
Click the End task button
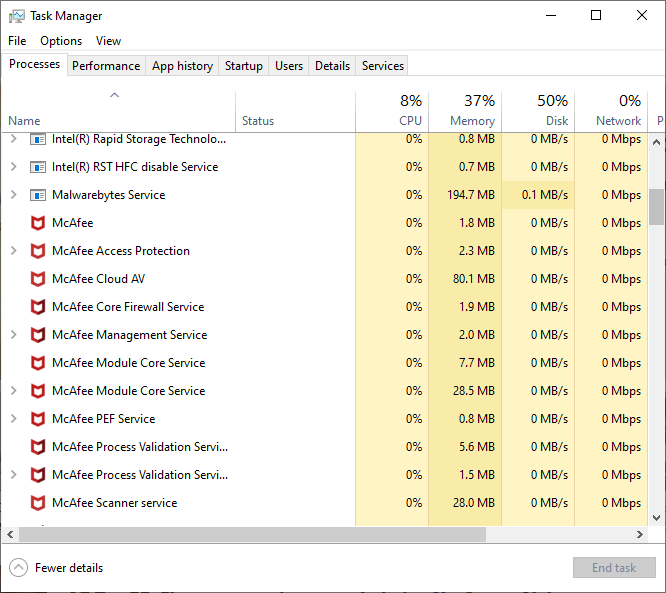(x=614, y=568)
